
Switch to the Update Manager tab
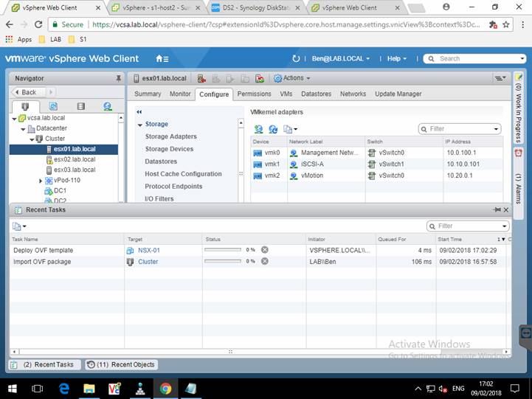click(398, 94)
